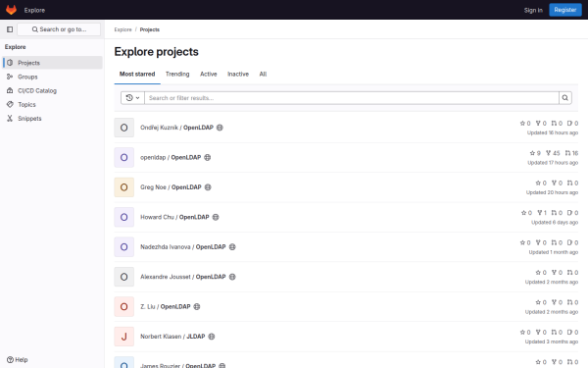Click the Topics tag icon
This screenshot has height=368, width=588.
[x=10, y=104]
